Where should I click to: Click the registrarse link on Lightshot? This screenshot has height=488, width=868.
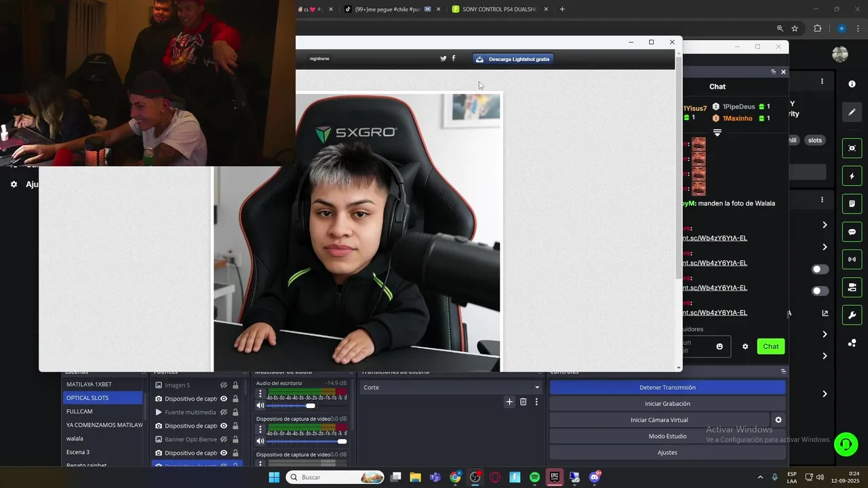coord(319,59)
